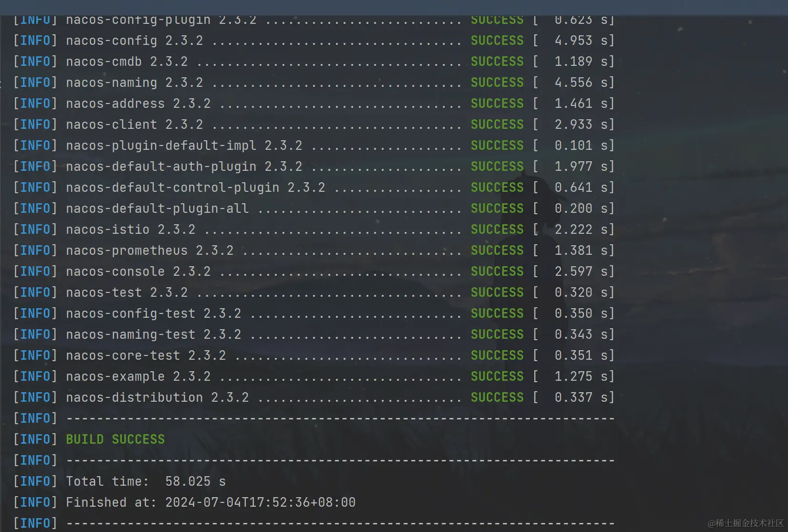Image resolution: width=788 pixels, height=532 pixels.
Task: Click the nacos-plugin-default-impl 2.3.2 text
Action: coord(184,146)
